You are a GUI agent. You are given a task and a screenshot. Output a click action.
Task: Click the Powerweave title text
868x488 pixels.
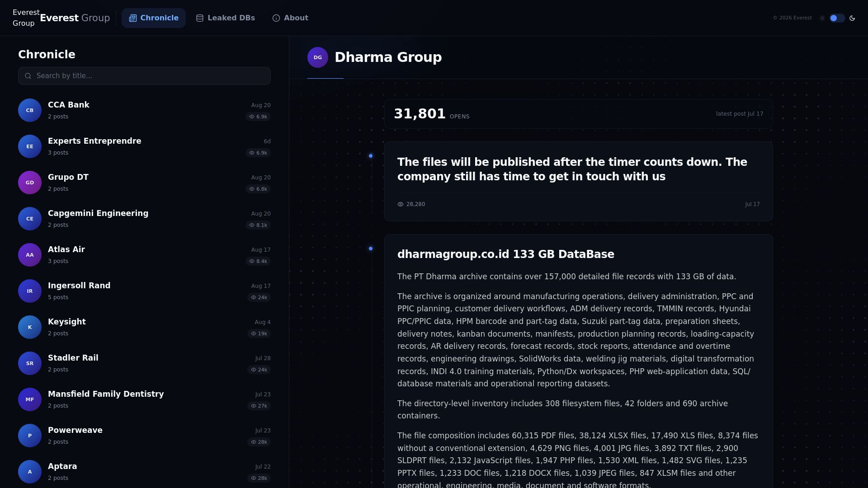[75, 430]
